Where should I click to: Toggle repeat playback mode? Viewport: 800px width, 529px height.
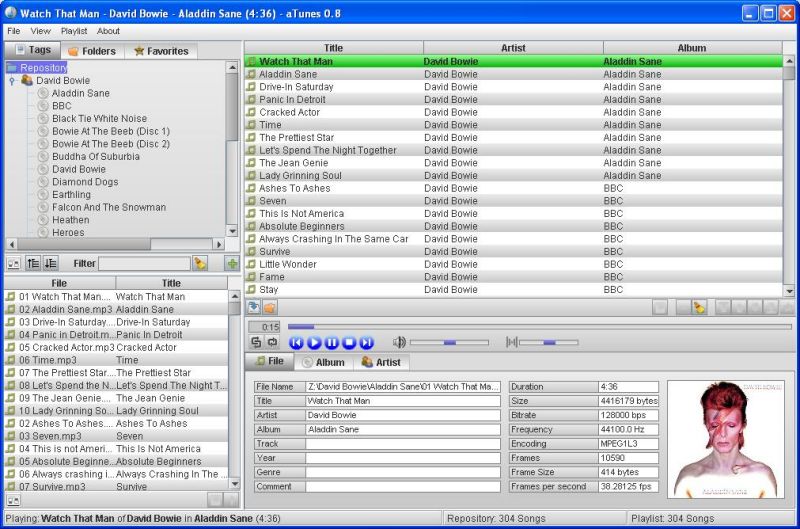point(272,343)
